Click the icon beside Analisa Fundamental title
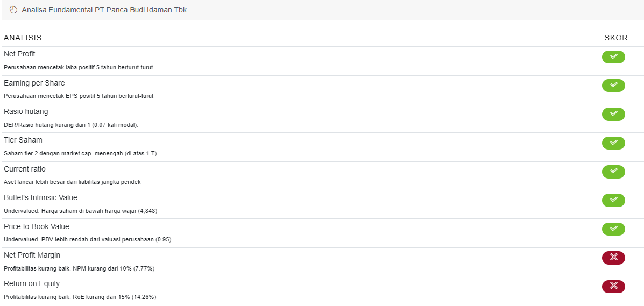The image size is (644, 306). tap(13, 10)
